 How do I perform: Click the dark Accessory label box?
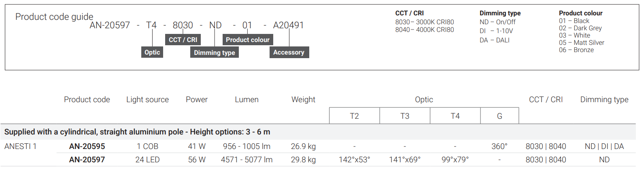(289, 52)
